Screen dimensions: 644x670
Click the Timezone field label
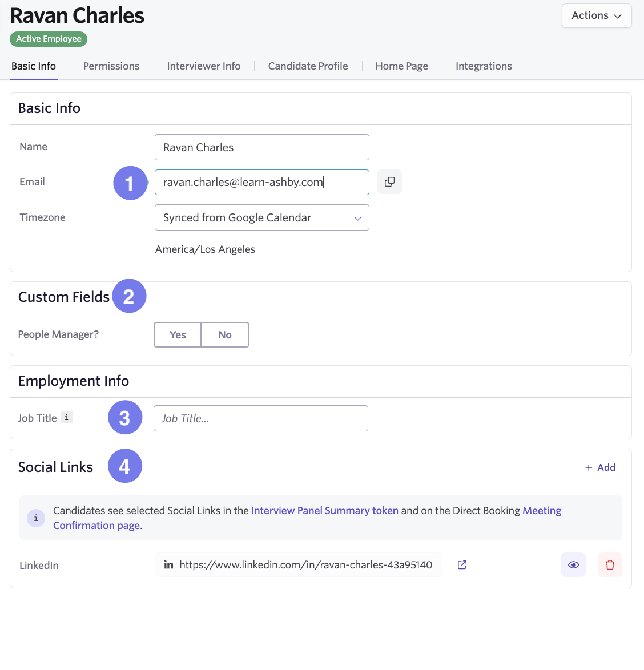tap(43, 217)
